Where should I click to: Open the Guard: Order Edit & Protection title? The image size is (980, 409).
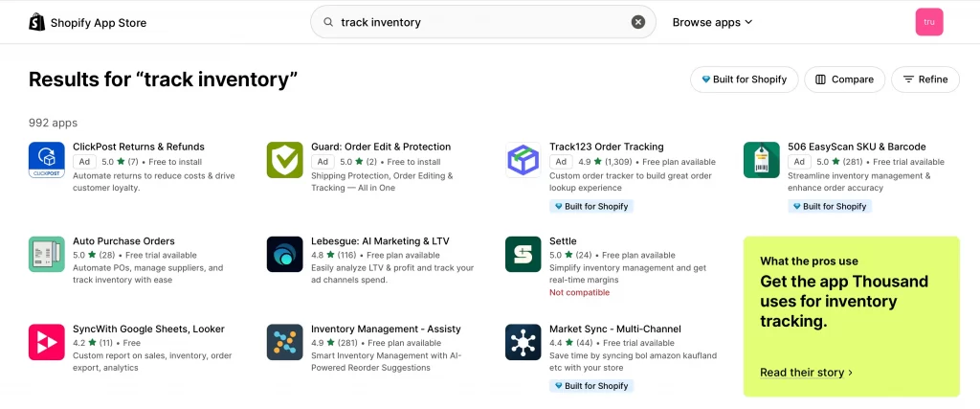pyautogui.click(x=381, y=147)
